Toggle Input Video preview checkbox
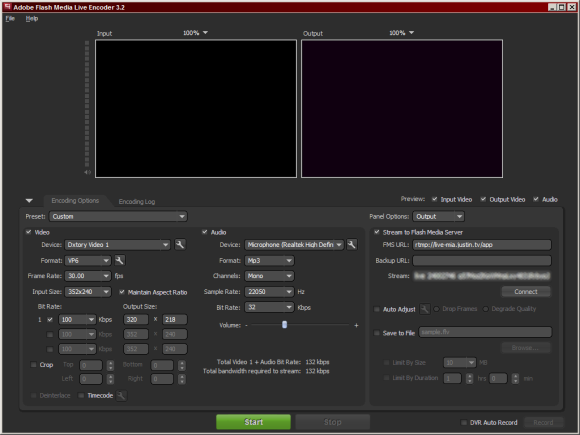This screenshot has height=435, width=580. coord(434,199)
